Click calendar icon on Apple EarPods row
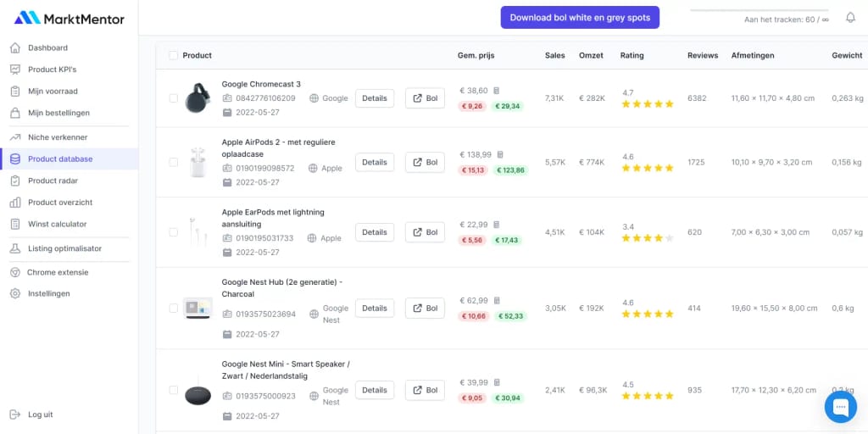Screen dimensions: 868x434 (x=227, y=253)
